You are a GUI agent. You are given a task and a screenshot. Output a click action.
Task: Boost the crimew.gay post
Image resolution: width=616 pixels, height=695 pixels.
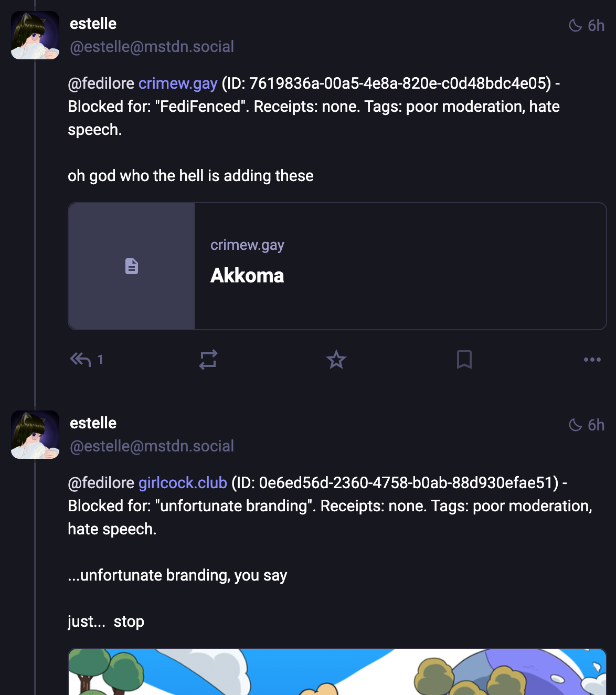tap(208, 360)
